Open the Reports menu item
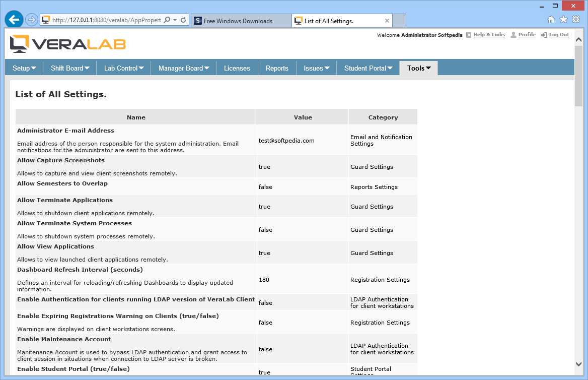This screenshot has width=588, height=380. [x=277, y=68]
